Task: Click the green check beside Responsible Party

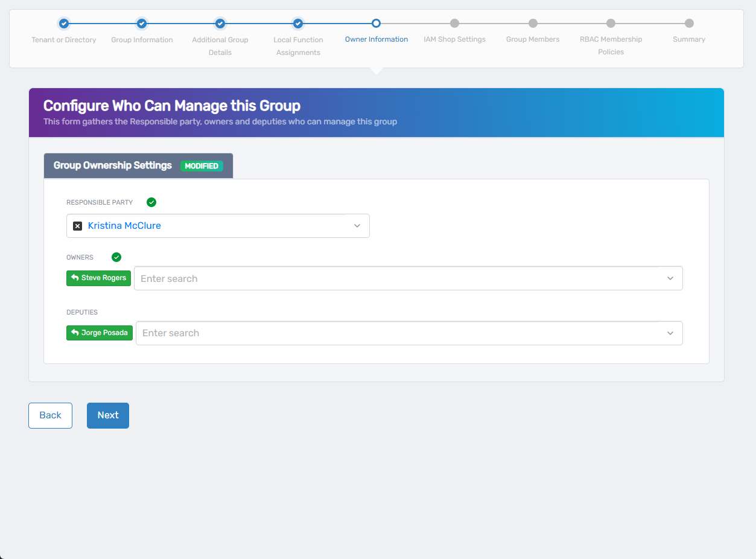Action: click(151, 202)
